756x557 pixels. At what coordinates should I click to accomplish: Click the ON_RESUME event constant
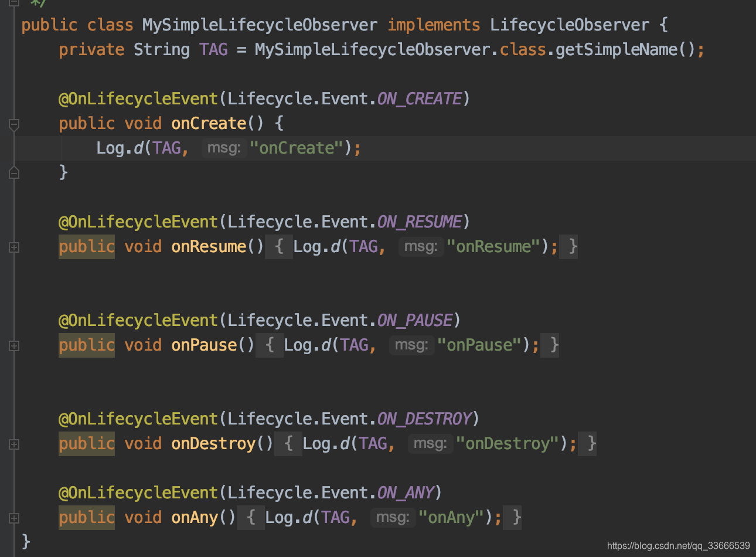pyautogui.click(x=420, y=222)
